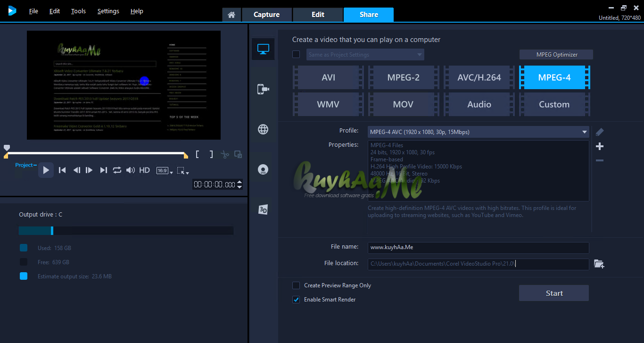Click the output drive usage bar
This screenshot has width=644, height=343.
[x=126, y=231]
